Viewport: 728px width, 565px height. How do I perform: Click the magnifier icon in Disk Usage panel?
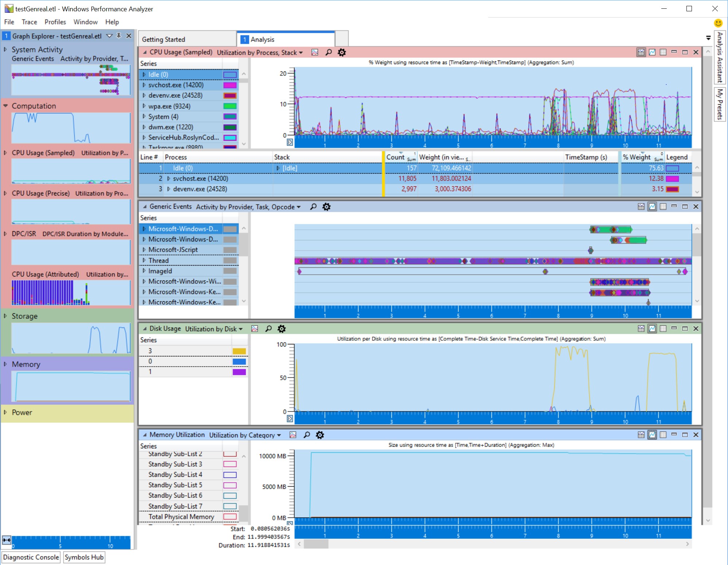[x=269, y=329]
